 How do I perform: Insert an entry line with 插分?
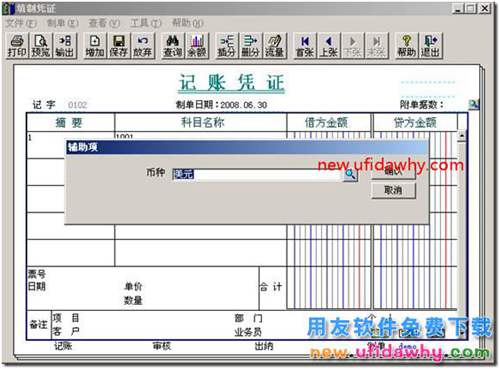click(x=226, y=46)
